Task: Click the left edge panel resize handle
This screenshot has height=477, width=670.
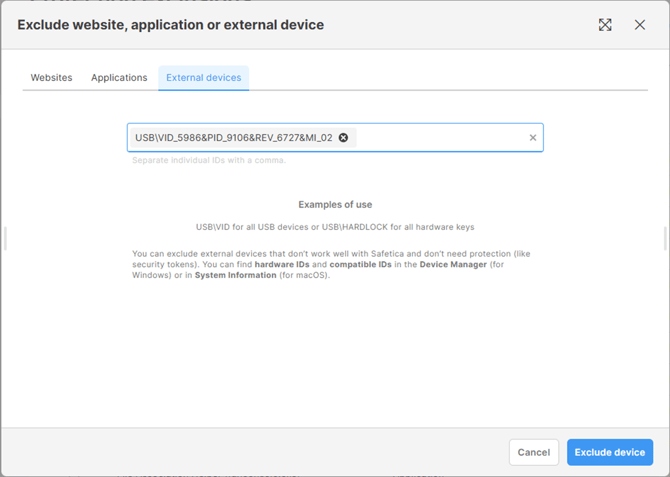Action: [x=5, y=238]
